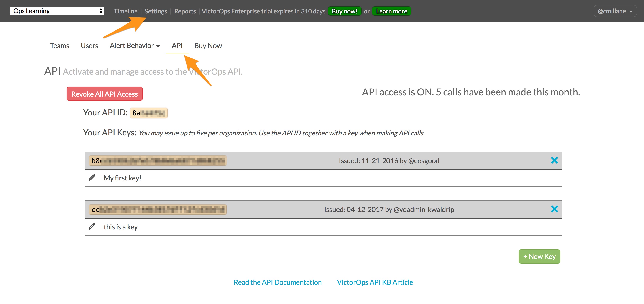Add a new API key
This screenshot has width=644, height=304.
[x=539, y=256]
